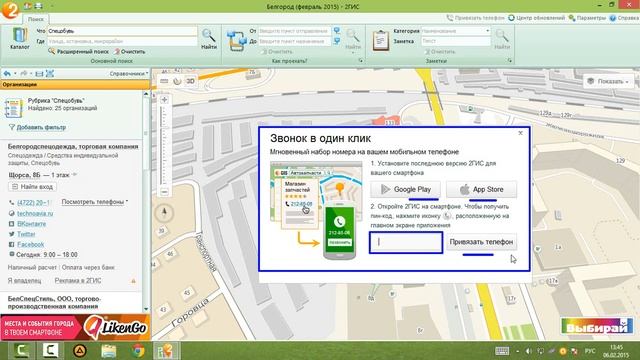
Task: Expand the Посмотреть телефоны list
Action: [95, 202]
